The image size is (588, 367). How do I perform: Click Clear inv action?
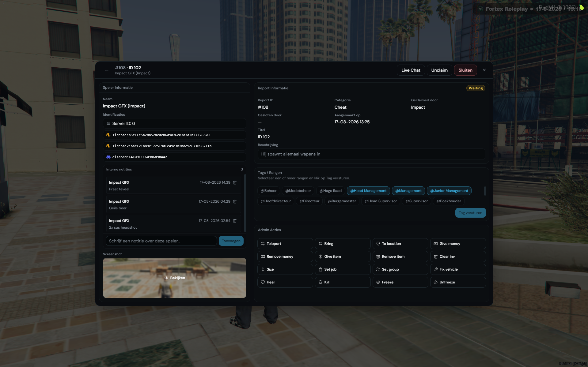pos(458,257)
